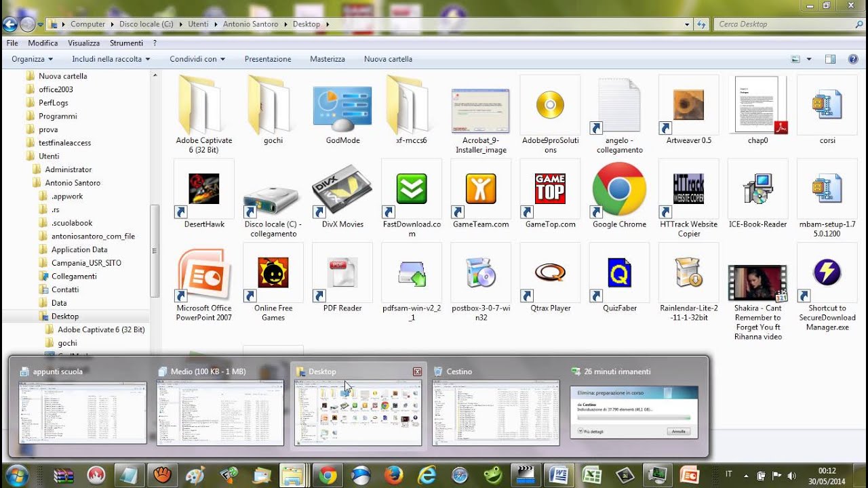This screenshot has width=868, height=488.
Task: Select the Google Chrome shortcut in file view
Action: [x=619, y=194]
